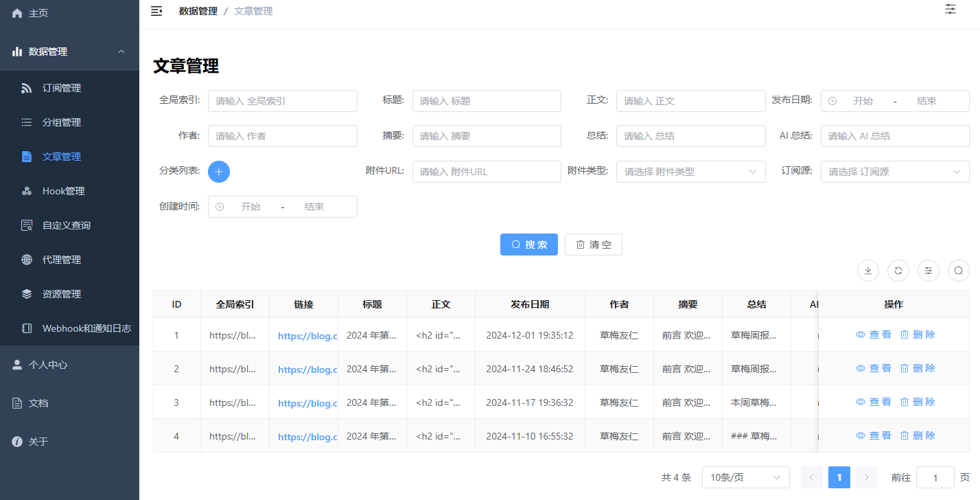
Task: Click the 前往 page number box
Action: point(935,477)
